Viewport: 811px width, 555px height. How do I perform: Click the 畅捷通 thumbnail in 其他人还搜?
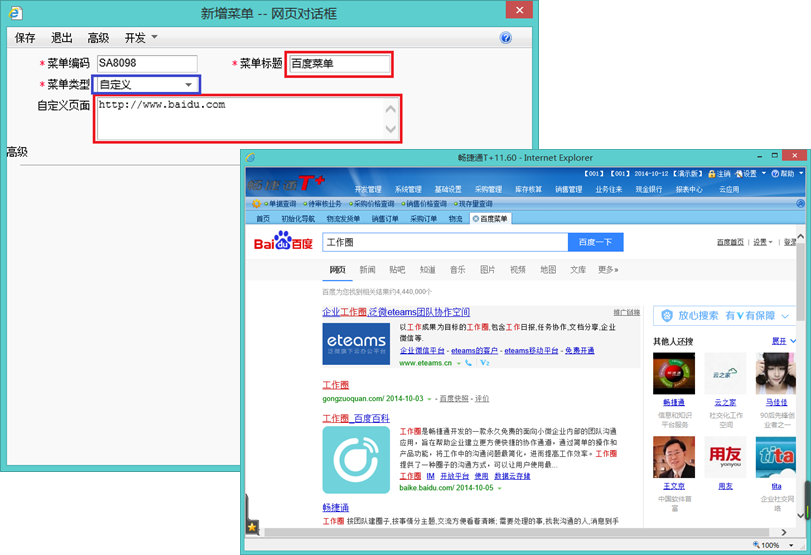pyautogui.click(x=673, y=373)
